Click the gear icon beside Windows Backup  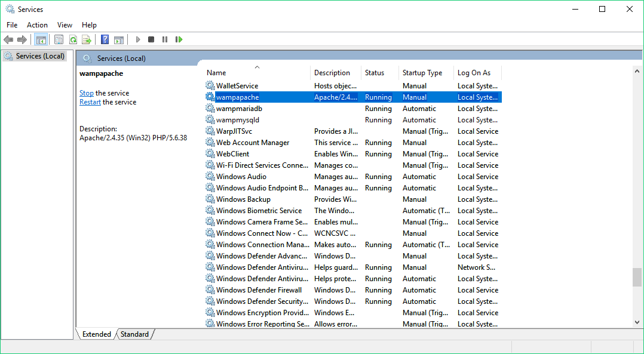click(x=210, y=199)
